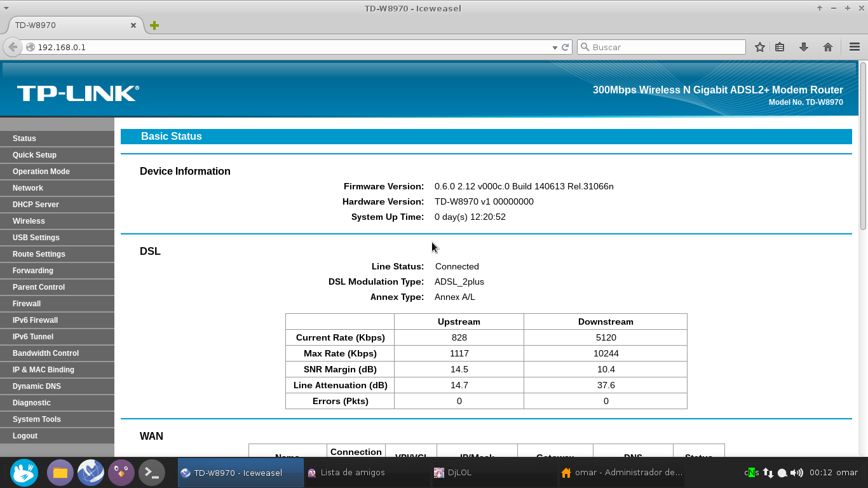The image size is (868, 488).
Task: Launch Iceweasel globe icon in taskbar
Action: coord(91,473)
